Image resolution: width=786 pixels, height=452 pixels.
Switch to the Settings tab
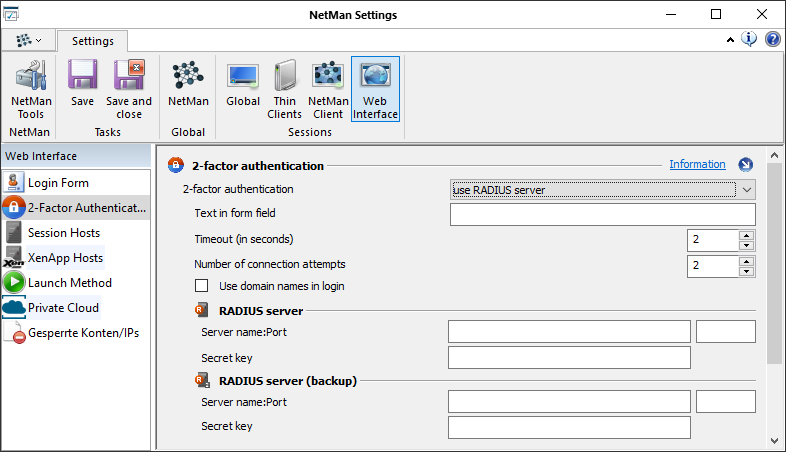(x=92, y=41)
